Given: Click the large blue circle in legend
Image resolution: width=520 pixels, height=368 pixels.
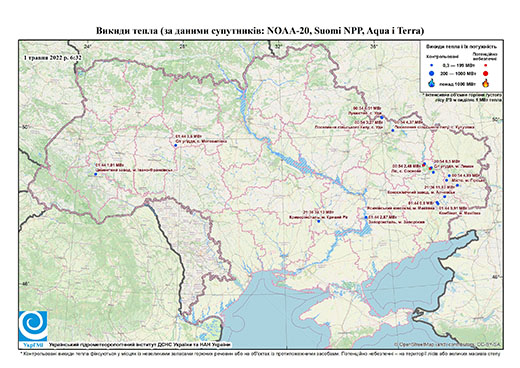Looking at the screenshot, I should (x=432, y=73).
